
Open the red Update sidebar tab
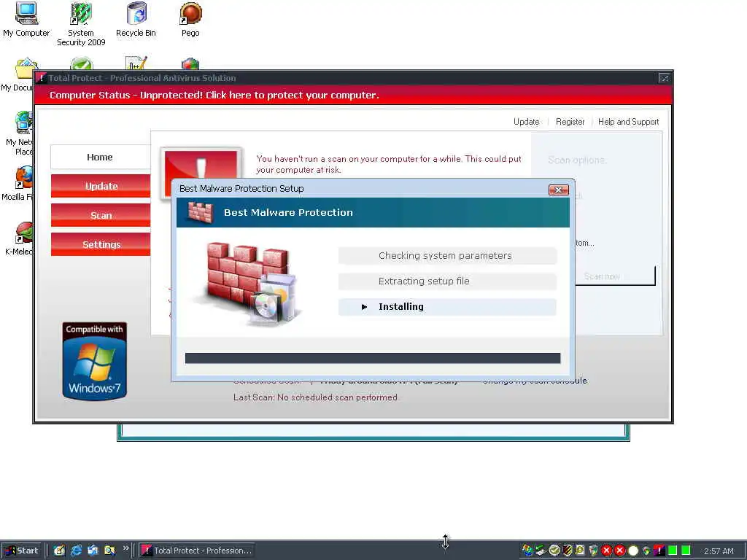[x=101, y=186]
